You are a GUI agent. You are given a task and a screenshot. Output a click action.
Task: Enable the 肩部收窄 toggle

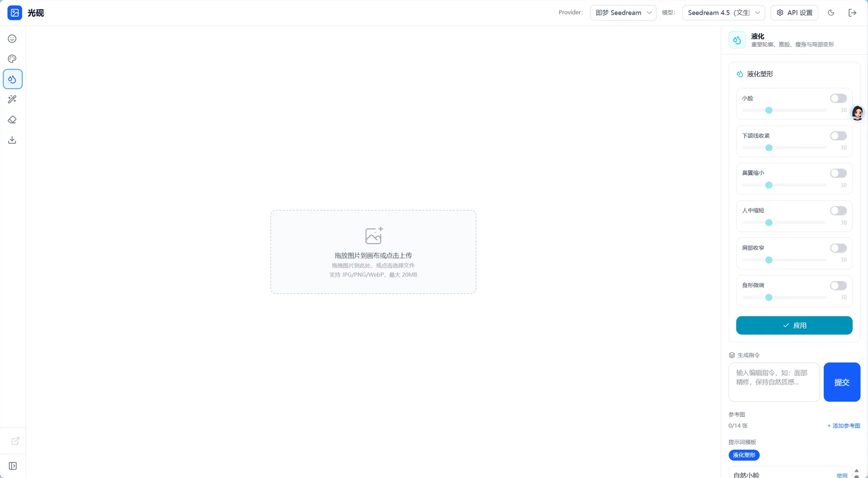838,248
